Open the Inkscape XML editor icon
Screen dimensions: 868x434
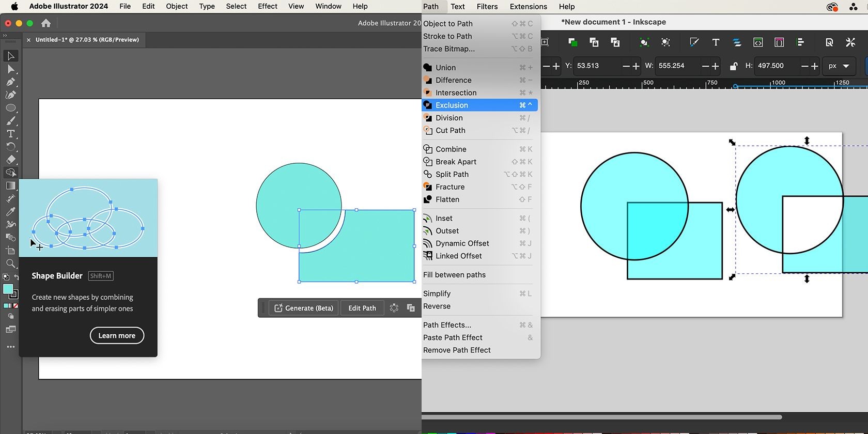tap(758, 42)
